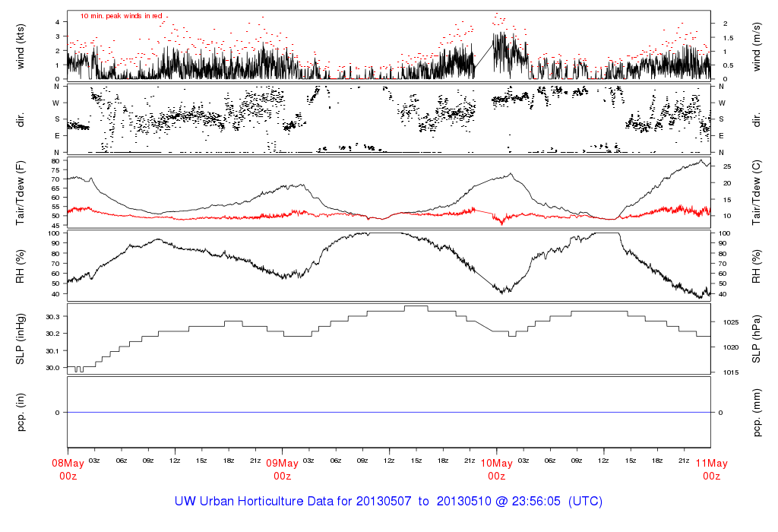Click the '18z' tick following 09May
778x532 pixels.
443,461
